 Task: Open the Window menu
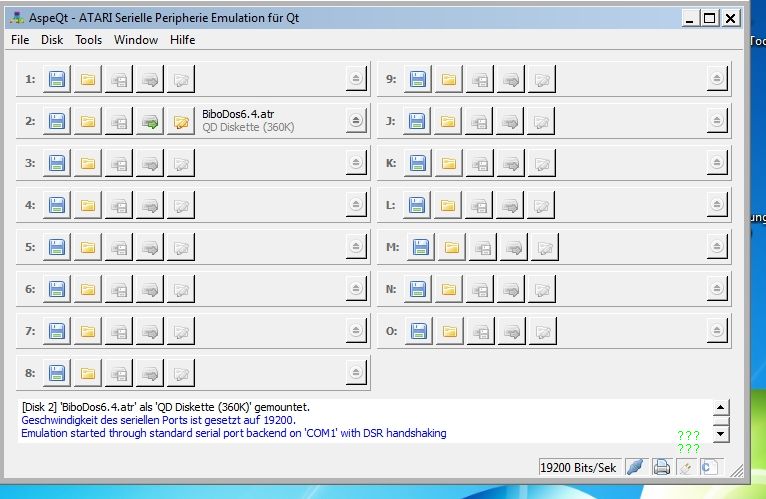(x=136, y=40)
